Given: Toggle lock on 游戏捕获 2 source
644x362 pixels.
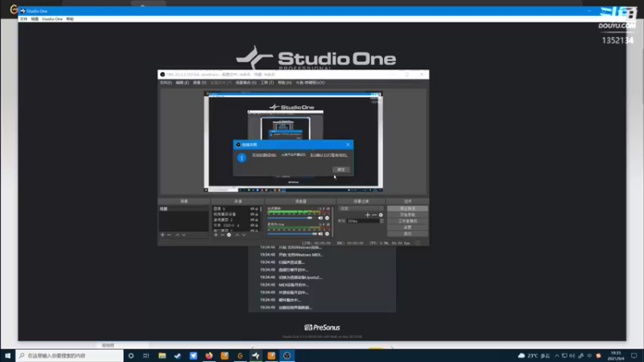Looking at the screenshot, I should coord(257,220).
